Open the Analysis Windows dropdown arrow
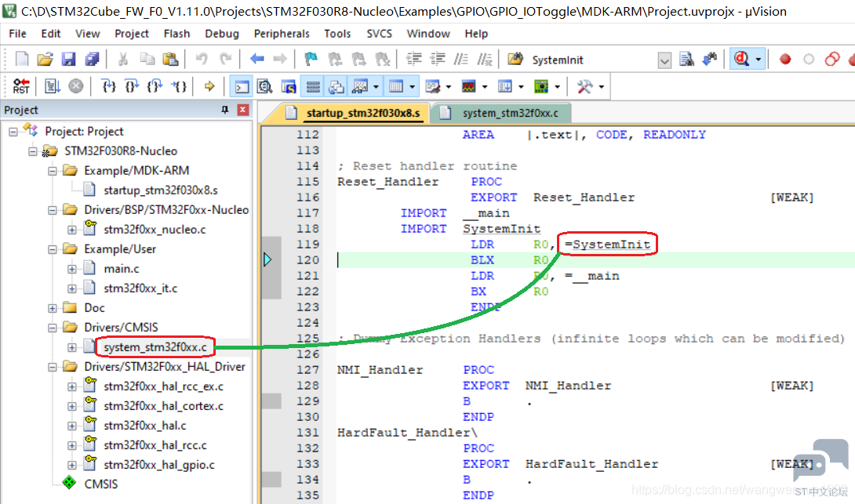The width and height of the screenshot is (855, 504). coord(485,87)
